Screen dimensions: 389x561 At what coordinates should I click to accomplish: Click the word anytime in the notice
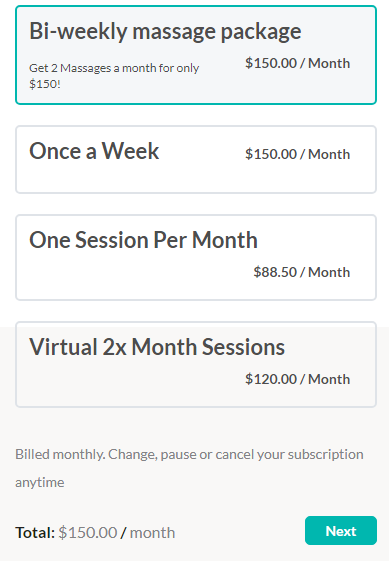40,482
